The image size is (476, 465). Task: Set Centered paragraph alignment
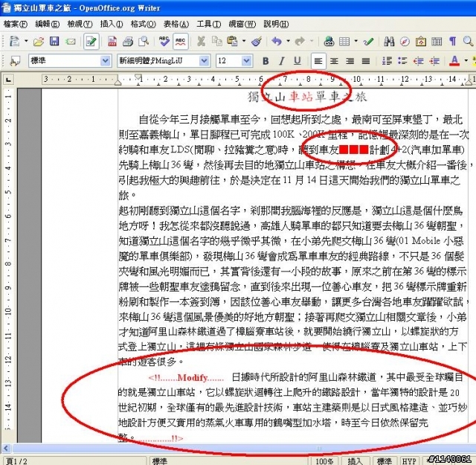point(334,61)
